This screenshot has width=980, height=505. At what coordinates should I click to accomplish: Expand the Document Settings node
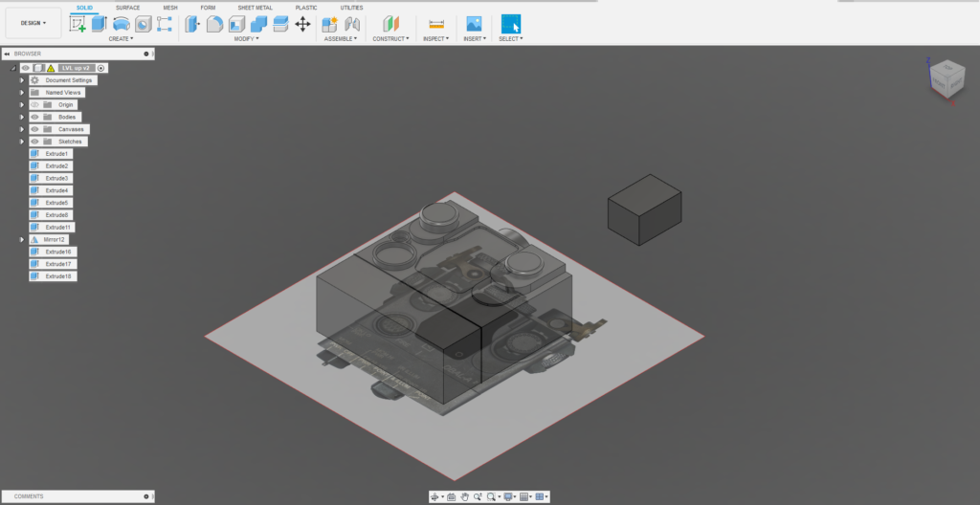(x=21, y=80)
